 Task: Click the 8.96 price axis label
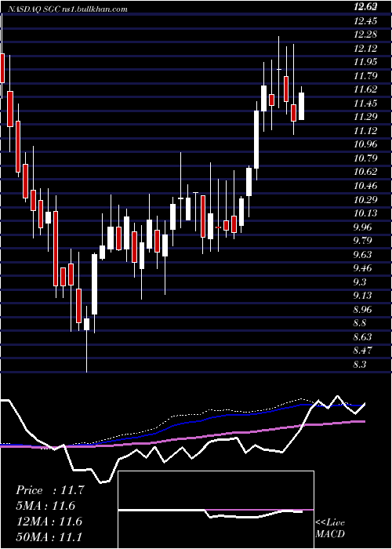coord(362,310)
